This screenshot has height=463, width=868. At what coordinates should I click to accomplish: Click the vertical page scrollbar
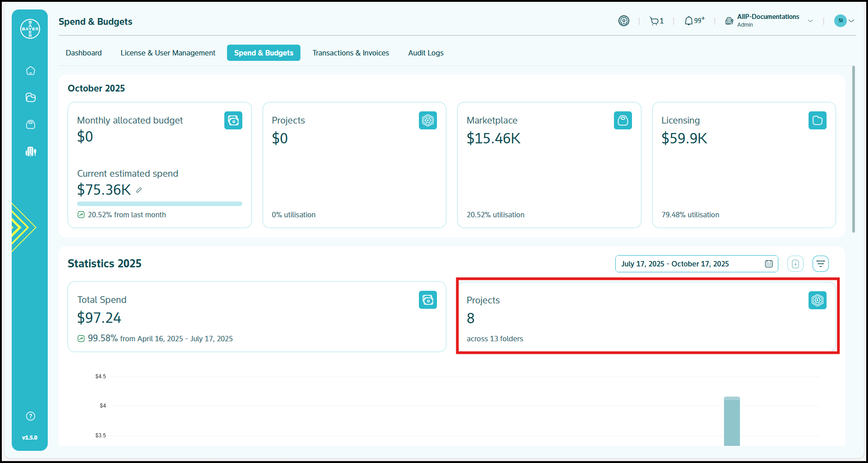(x=853, y=149)
